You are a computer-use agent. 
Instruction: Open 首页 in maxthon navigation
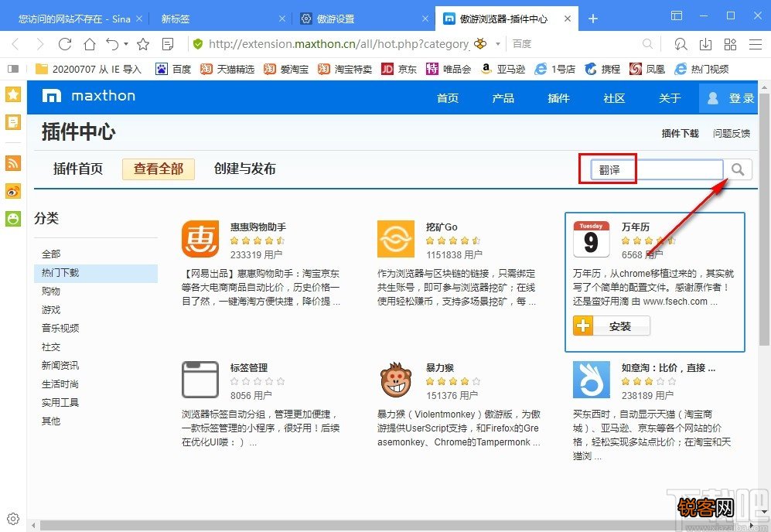448,98
